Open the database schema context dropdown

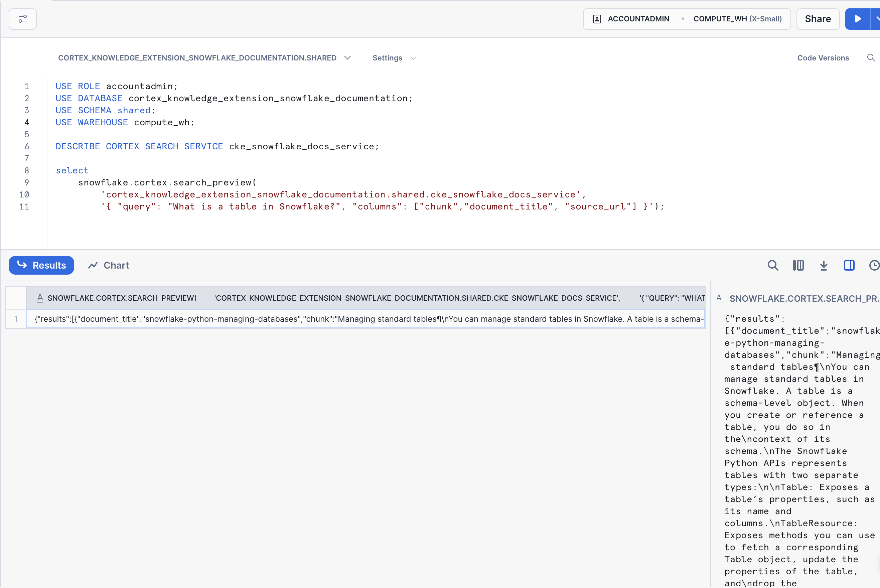[204, 58]
